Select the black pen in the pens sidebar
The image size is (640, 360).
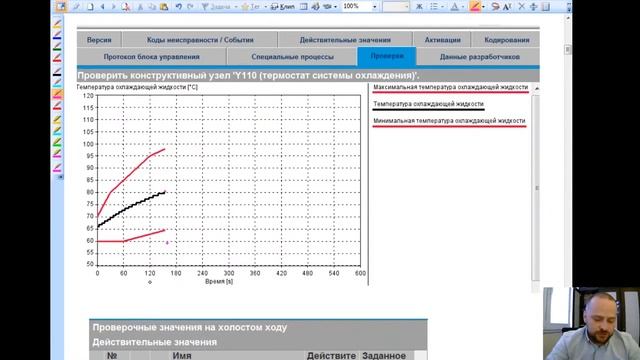tap(58, 71)
